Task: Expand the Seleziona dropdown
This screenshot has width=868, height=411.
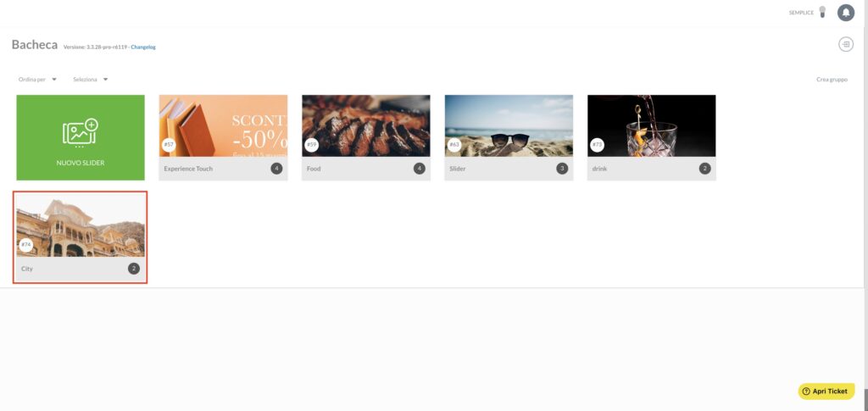Action: click(x=91, y=79)
